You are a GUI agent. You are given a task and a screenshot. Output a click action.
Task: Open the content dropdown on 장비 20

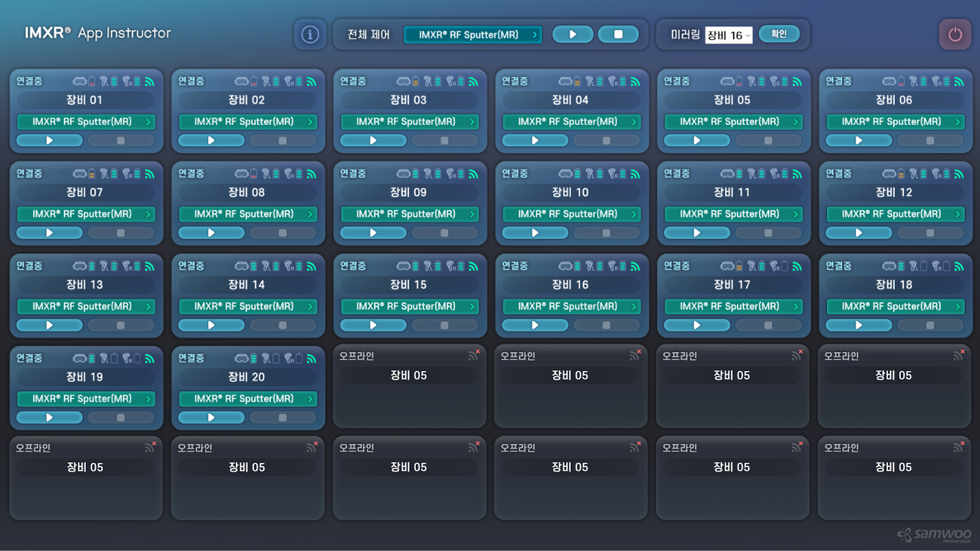pyautogui.click(x=247, y=399)
